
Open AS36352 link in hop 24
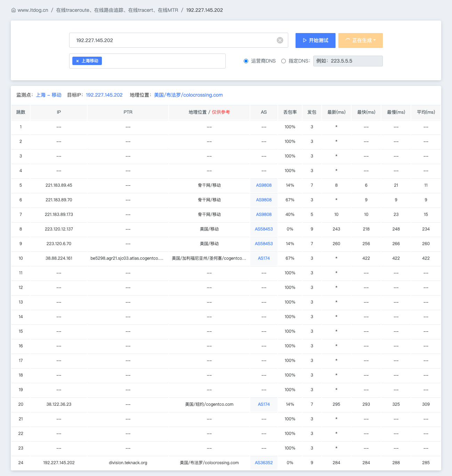click(x=264, y=463)
